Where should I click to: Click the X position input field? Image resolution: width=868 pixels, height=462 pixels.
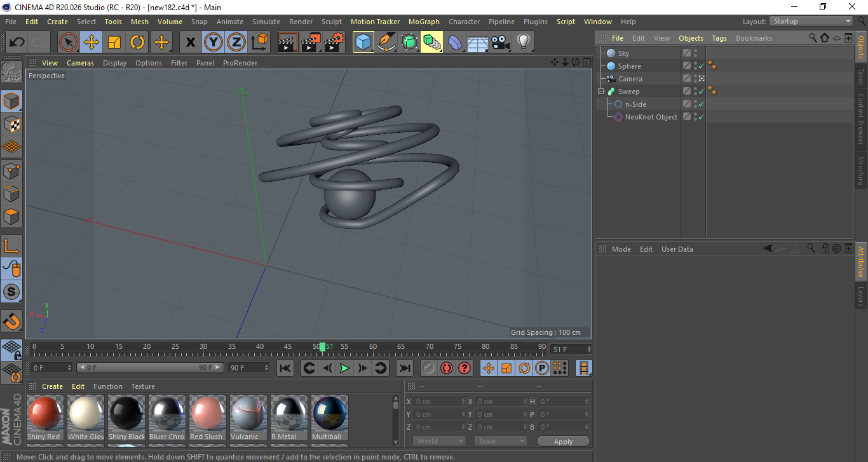point(440,402)
